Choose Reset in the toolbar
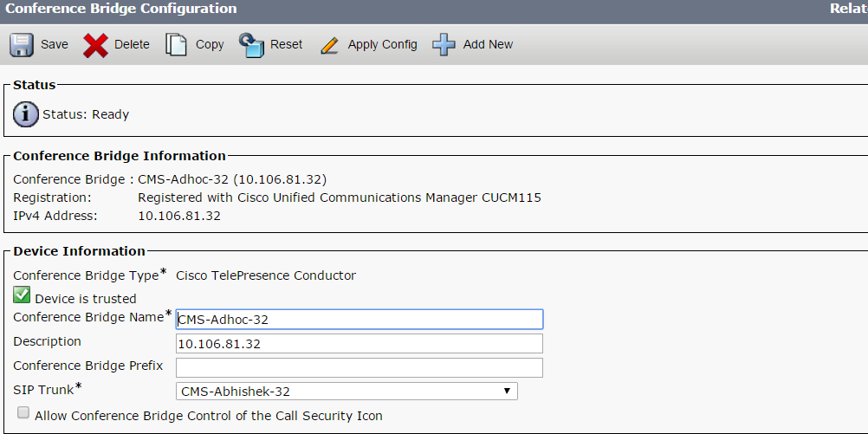Viewport: 868px width, 434px height. pyautogui.click(x=287, y=45)
